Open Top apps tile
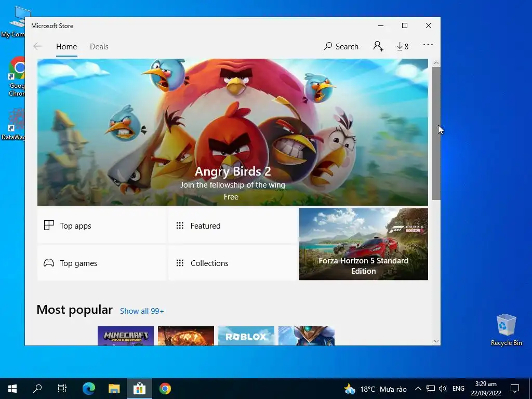Image resolution: width=532 pixels, height=399 pixels. pos(101,225)
